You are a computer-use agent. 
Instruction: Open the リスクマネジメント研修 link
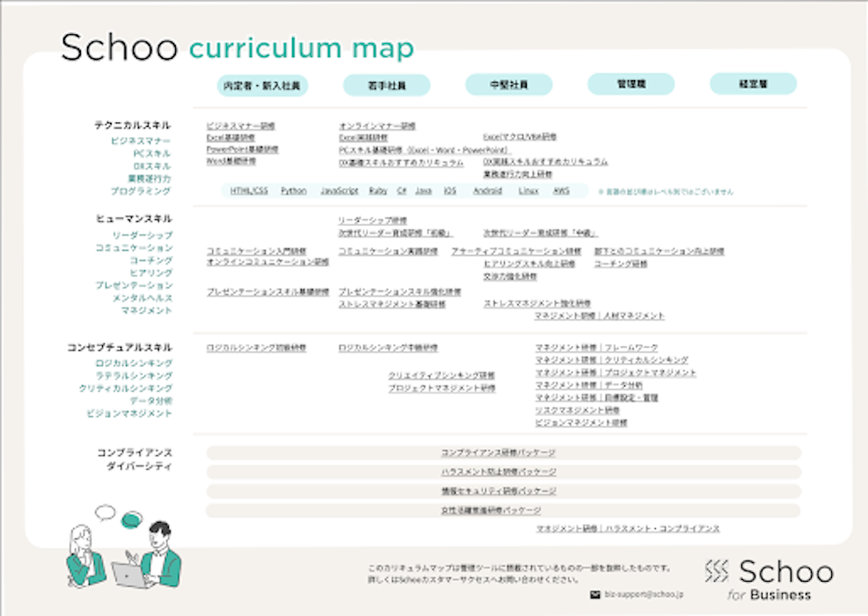tap(577, 410)
